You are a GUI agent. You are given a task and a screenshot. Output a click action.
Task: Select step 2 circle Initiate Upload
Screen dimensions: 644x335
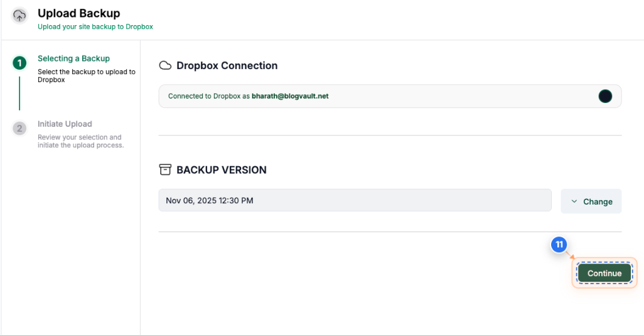point(19,129)
